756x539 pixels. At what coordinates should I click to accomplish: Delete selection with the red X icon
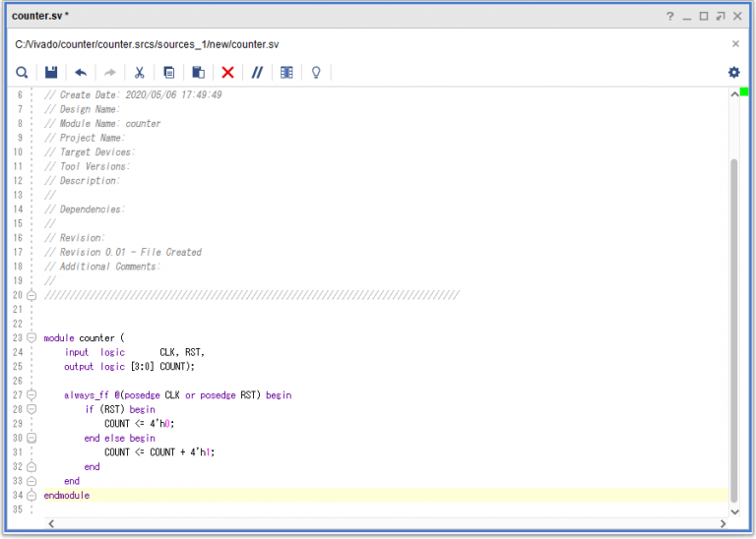[227, 73]
